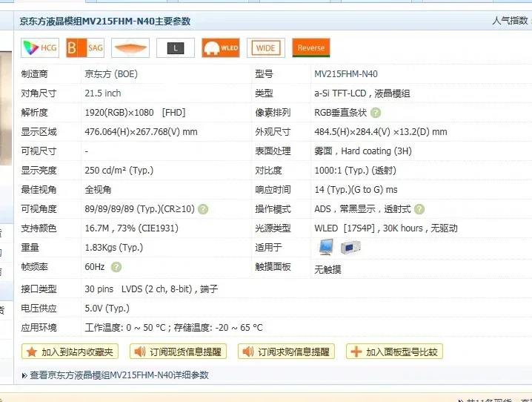The height and width of the screenshot is (402, 532).
Task: Select type value a-Si TFT-LCD, 液晶模组
Action: coord(362,93)
